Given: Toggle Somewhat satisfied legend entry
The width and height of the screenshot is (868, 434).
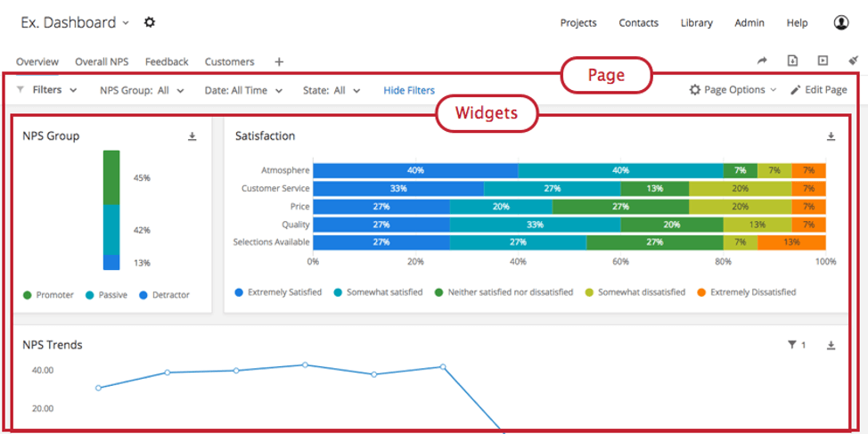Looking at the screenshot, I should [378, 291].
